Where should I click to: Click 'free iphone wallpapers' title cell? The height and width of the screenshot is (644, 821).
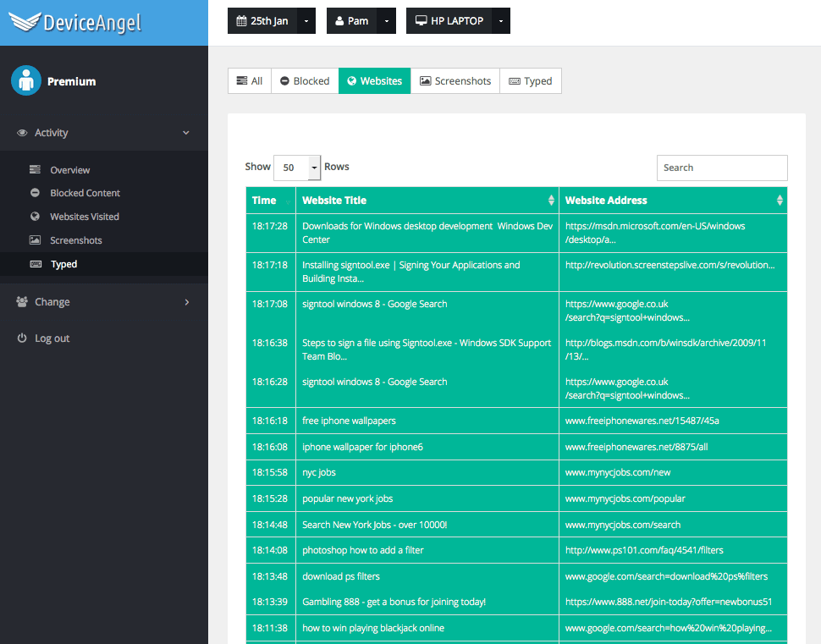click(x=427, y=421)
